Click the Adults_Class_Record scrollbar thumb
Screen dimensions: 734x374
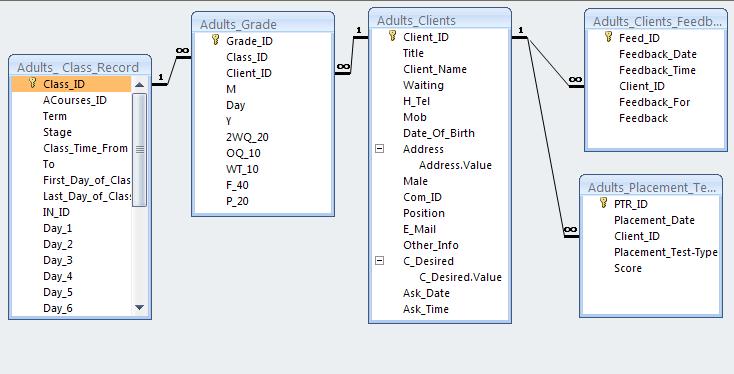click(139, 149)
